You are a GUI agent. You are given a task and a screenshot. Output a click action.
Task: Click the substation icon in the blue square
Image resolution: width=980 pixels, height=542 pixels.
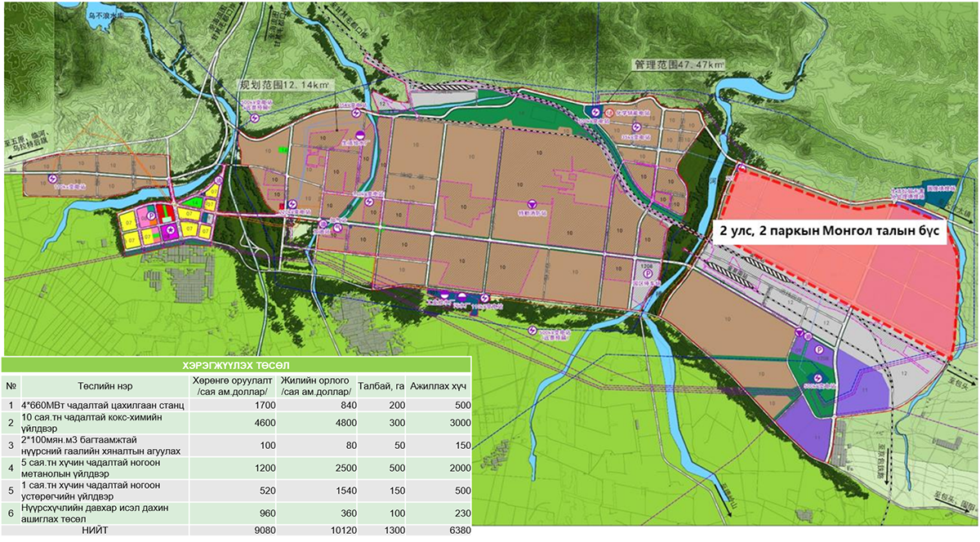click(597, 113)
